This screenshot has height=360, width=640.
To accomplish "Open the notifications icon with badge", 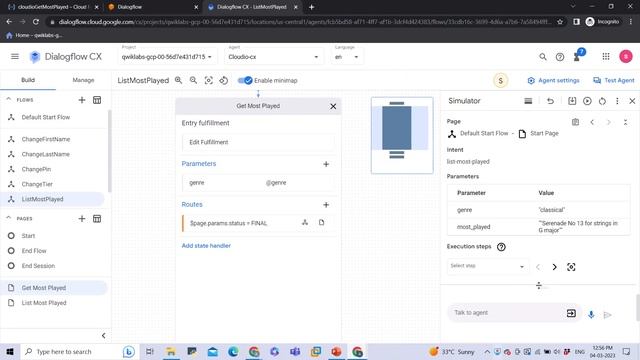I will pyautogui.click(x=578, y=56).
